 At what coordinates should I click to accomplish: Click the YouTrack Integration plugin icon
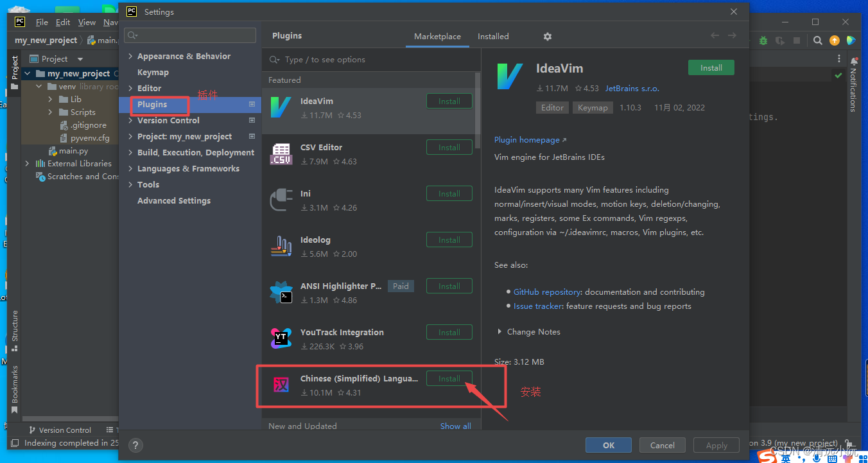281,339
